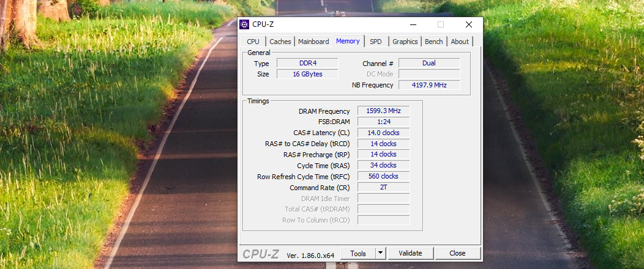Image resolution: width=644 pixels, height=269 pixels.
Task: Click the 'CAS# Latency (CL)' label
Action: pos(321,133)
